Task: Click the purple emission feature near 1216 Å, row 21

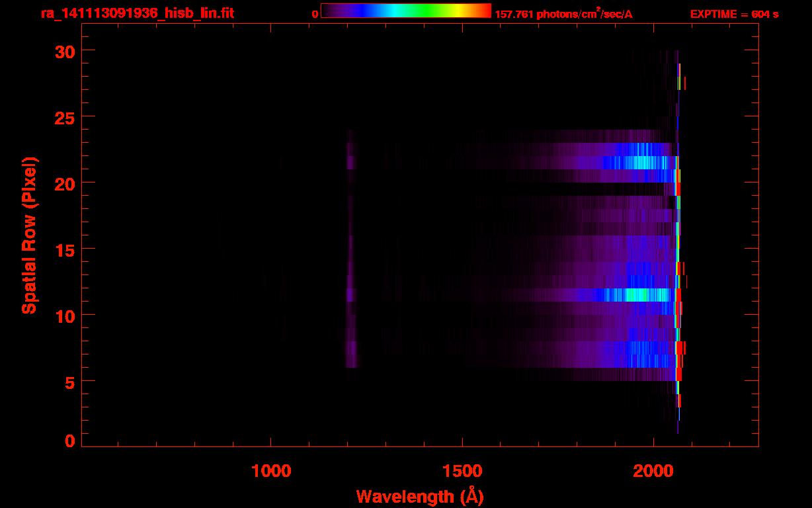Action: [x=350, y=163]
